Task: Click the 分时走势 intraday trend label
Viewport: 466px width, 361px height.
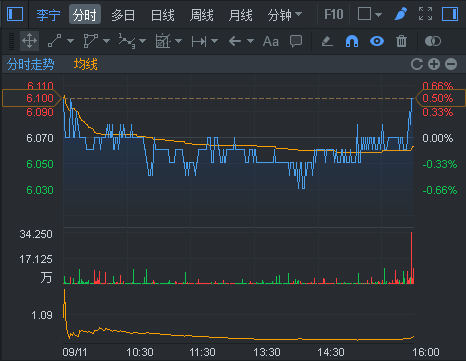Action: point(31,64)
